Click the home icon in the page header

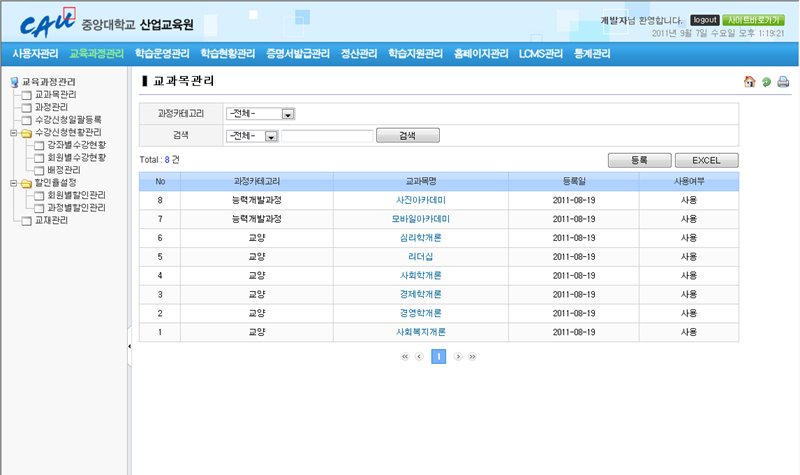[x=749, y=81]
